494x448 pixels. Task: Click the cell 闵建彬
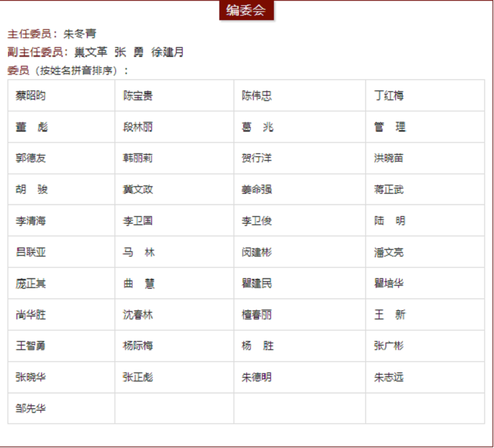coord(299,252)
